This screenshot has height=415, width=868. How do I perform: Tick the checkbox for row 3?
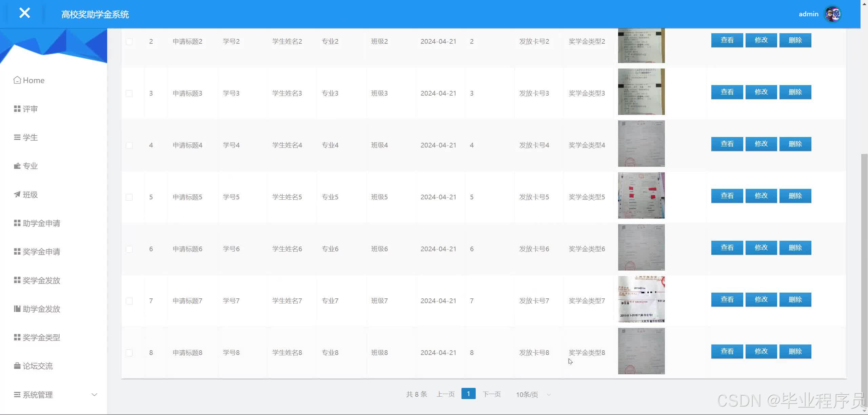(x=129, y=93)
